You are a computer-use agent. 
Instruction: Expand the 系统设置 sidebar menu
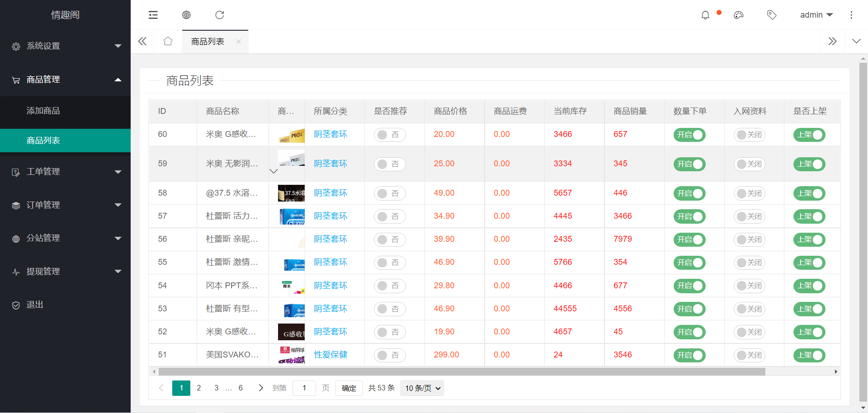pyautogui.click(x=66, y=46)
